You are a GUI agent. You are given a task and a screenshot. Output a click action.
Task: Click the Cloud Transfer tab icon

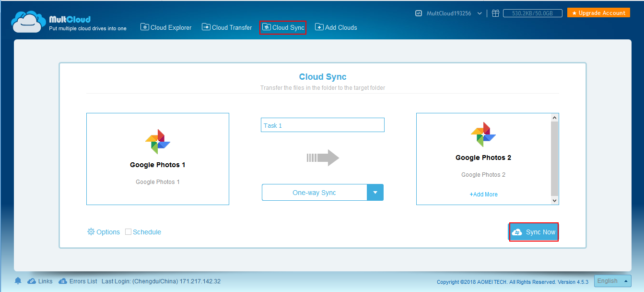206,27
